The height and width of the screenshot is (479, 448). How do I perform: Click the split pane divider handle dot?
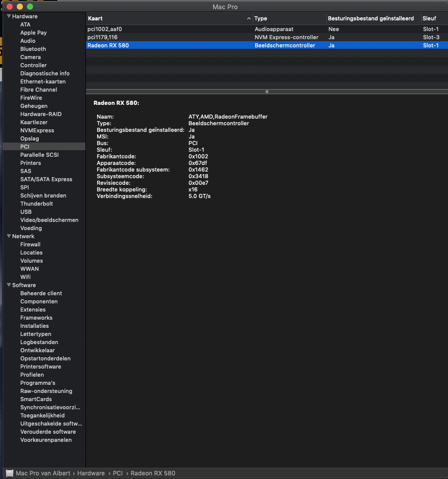click(267, 92)
